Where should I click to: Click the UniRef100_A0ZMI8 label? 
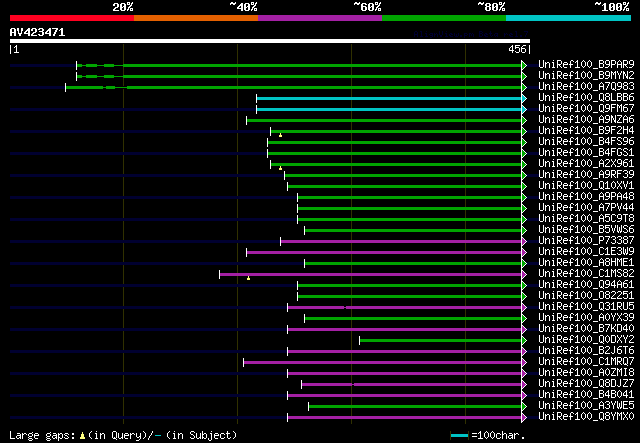[x=586, y=373]
